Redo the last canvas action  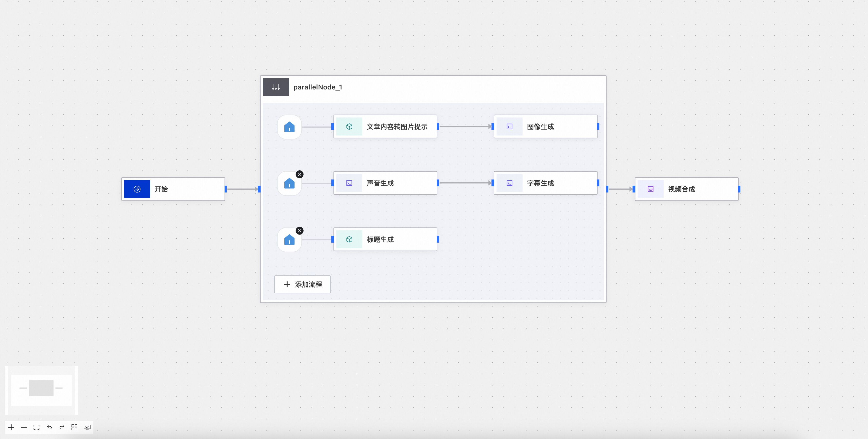click(x=62, y=427)
